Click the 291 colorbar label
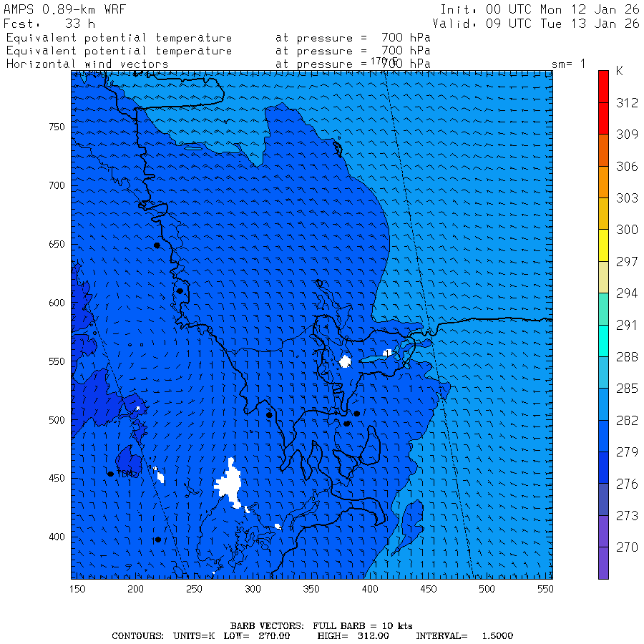The height and width of the screenshot is (644, 644). click(x=627, y=325)
